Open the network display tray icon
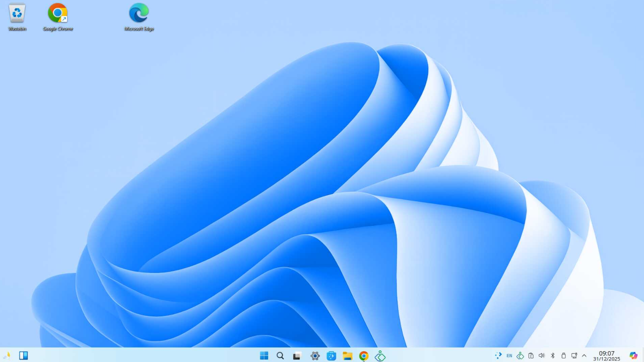Image resolution: width=644 pixels, height=362 pixels. [574, 356]
